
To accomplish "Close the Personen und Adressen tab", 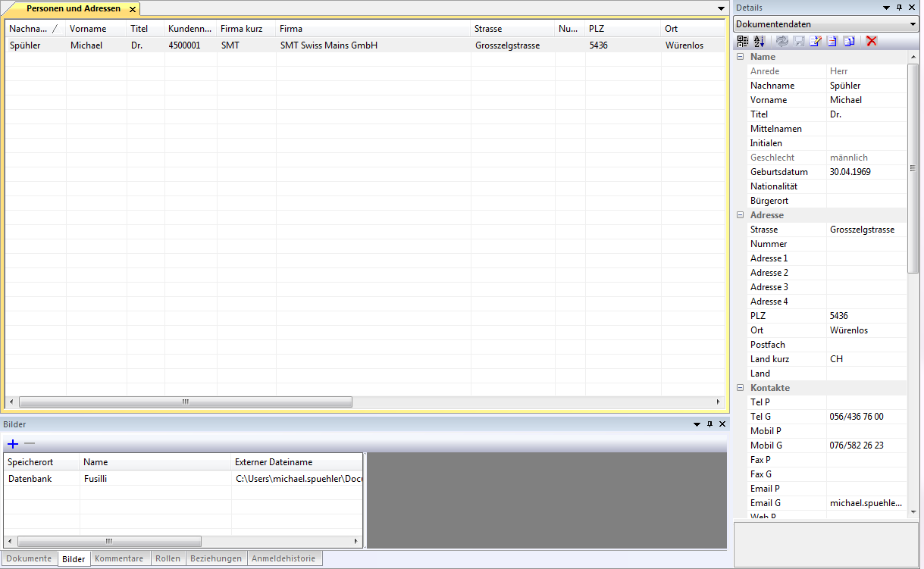I will (132, 9).
